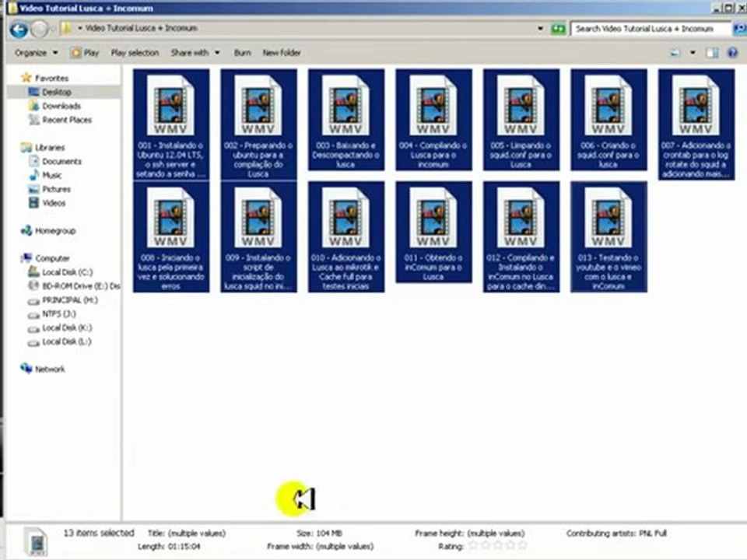Image resolution: width=747 pixels, height=560 pixels.
Task: Select video 004 - Compilando o Lusca
Action: click(433, 120)
